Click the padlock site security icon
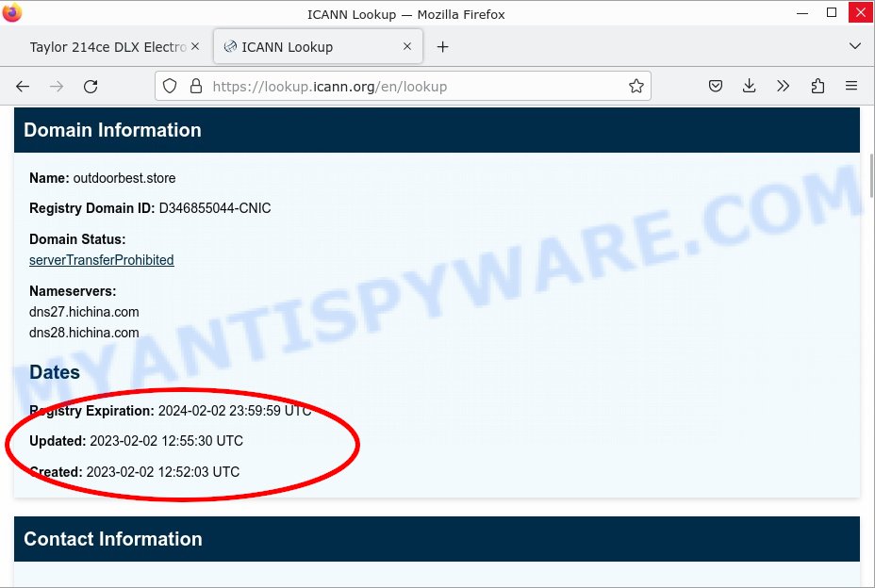 pos(196,86)
